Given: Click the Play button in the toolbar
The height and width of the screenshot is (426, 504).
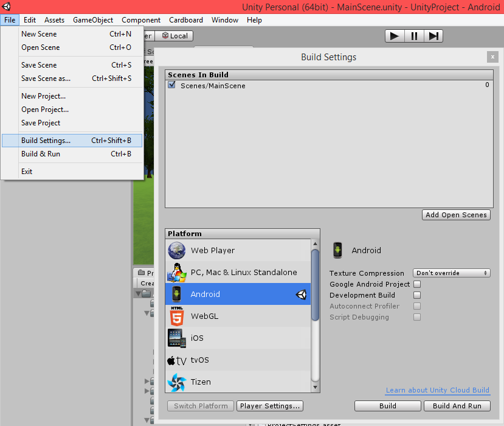Looking at the screenshot, I should coord(395,36).
